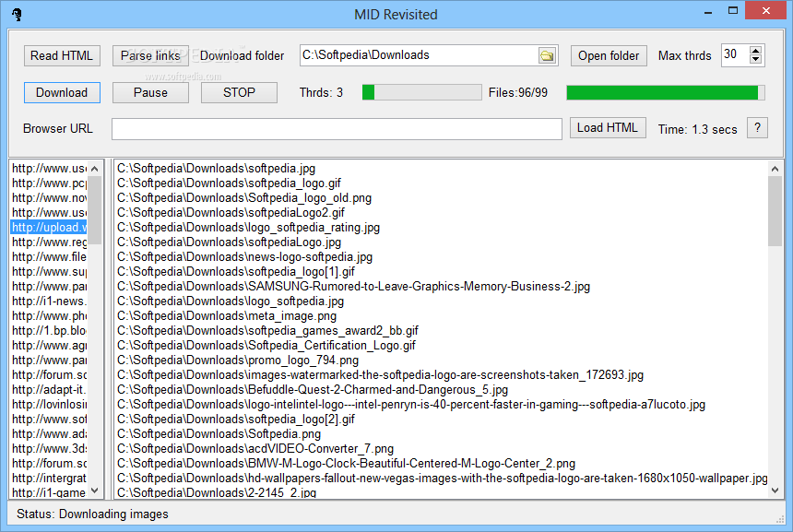Select the http://adapt-it URL entry
This screenshot has width=793, height=532.
click(49, 390)
